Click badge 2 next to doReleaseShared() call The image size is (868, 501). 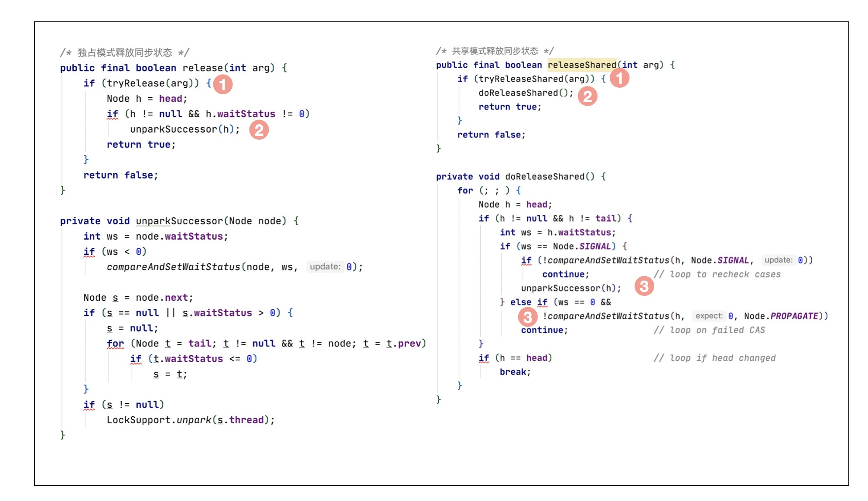pos(588,96)
